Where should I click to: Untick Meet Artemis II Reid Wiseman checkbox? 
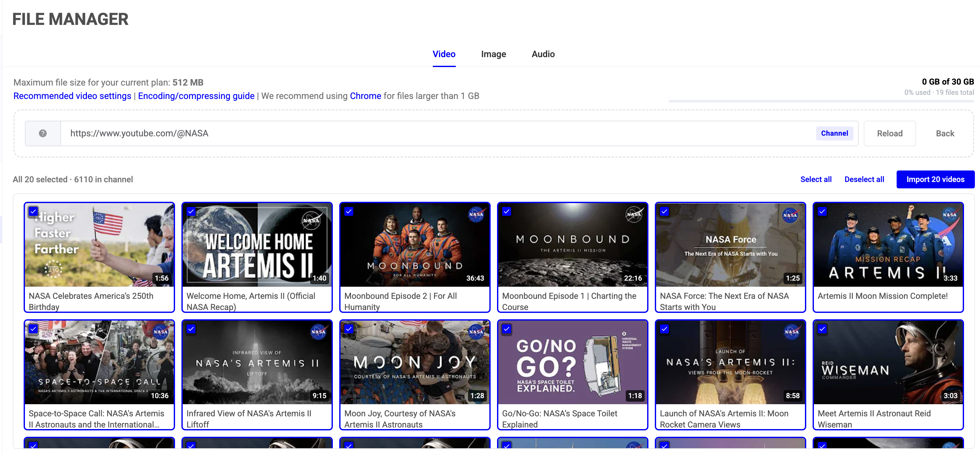(822, 329)
